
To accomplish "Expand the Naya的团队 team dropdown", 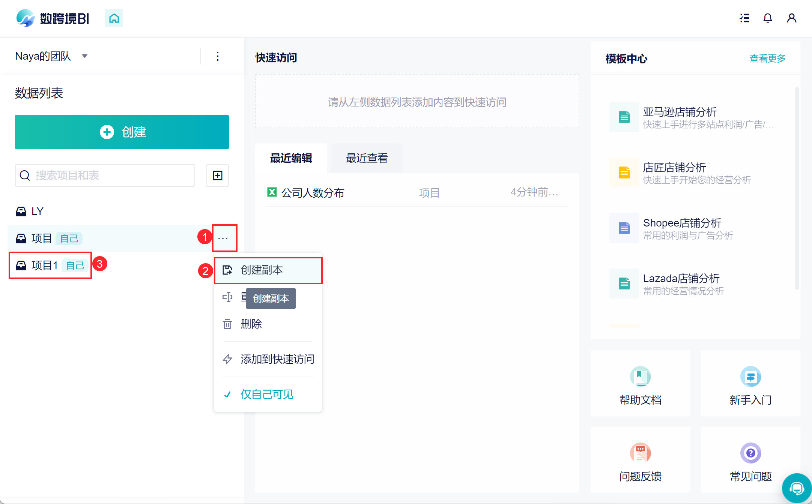I will (84, 56).
